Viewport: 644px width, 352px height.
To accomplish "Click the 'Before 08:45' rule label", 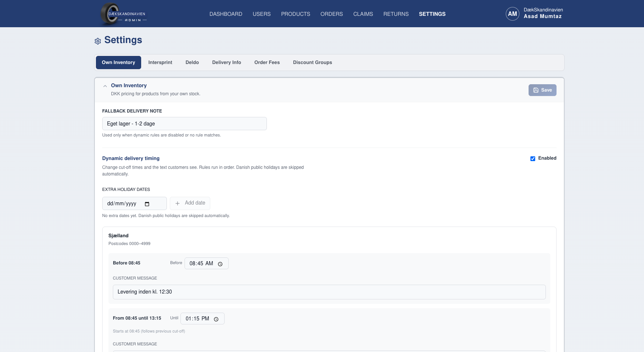I will point(126,263).
